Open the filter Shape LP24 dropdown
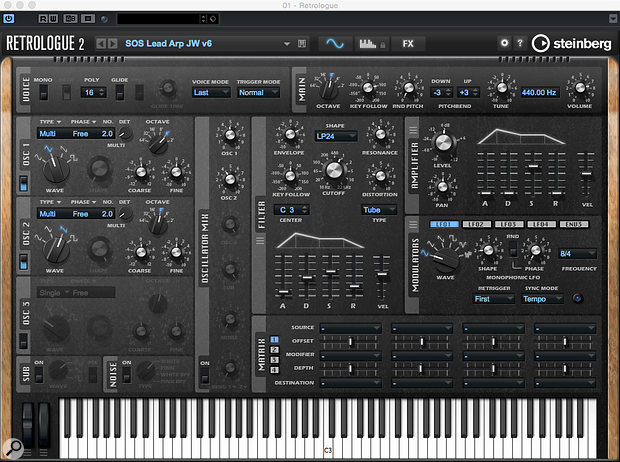This screenshot has height=462, width=620. (336, 136)
